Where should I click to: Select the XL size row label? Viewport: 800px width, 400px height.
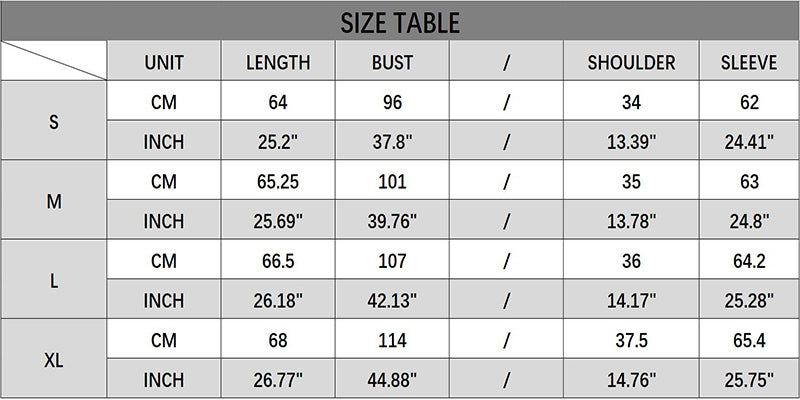tap(54, 360)
